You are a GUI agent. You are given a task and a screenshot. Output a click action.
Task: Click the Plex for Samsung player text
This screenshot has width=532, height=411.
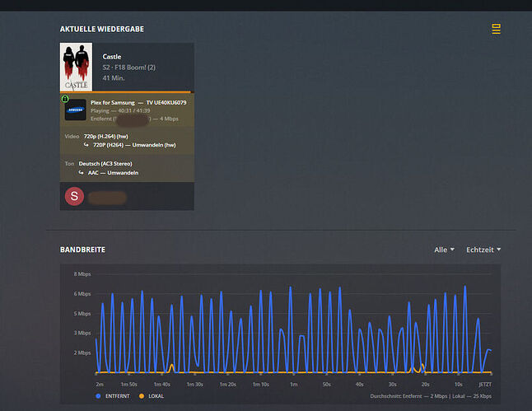[x=113, y=102]
